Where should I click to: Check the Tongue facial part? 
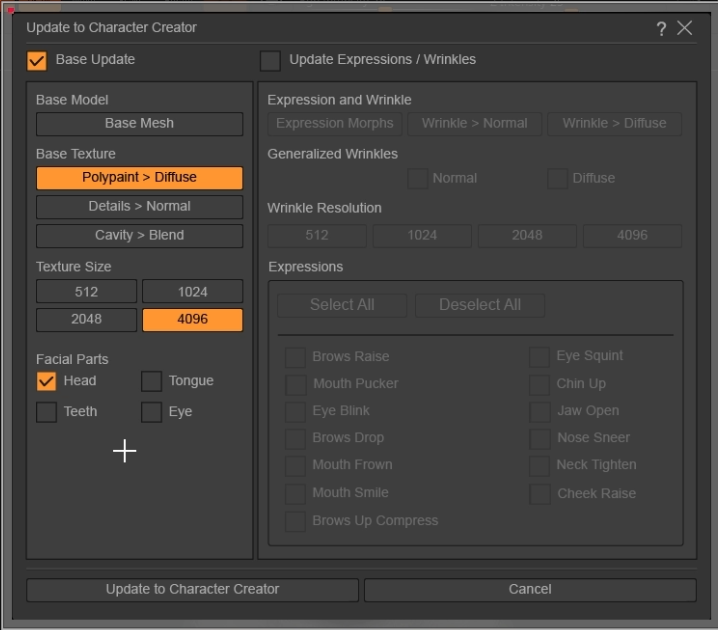click(x=152, y=381)
